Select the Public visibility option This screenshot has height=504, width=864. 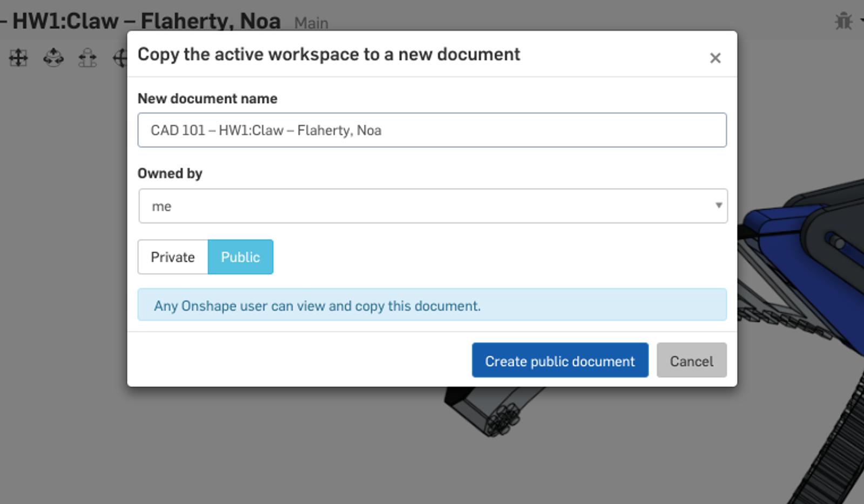tap(240, 257)
